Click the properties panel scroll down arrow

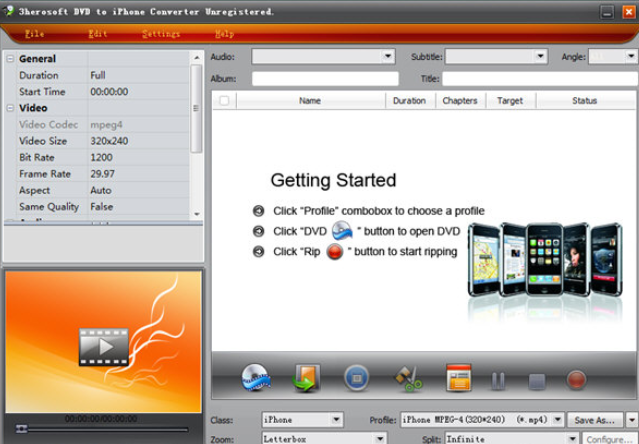coord(196,214)
